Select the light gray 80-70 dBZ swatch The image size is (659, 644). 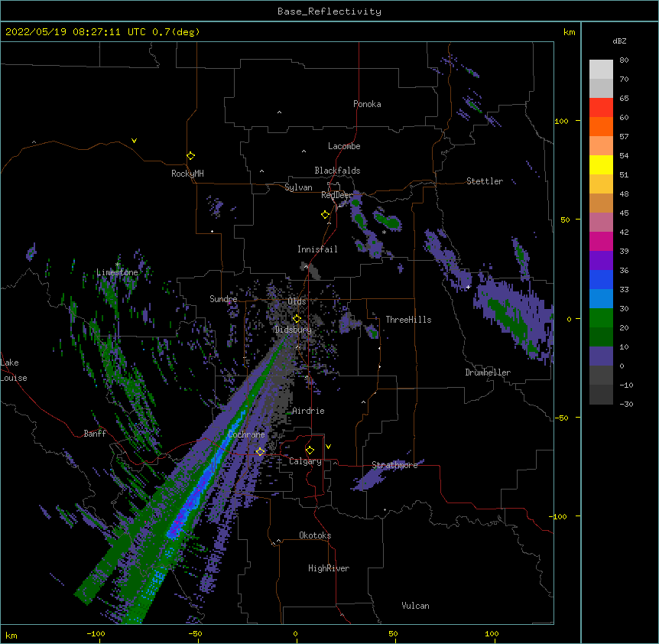tap(601, 69)
